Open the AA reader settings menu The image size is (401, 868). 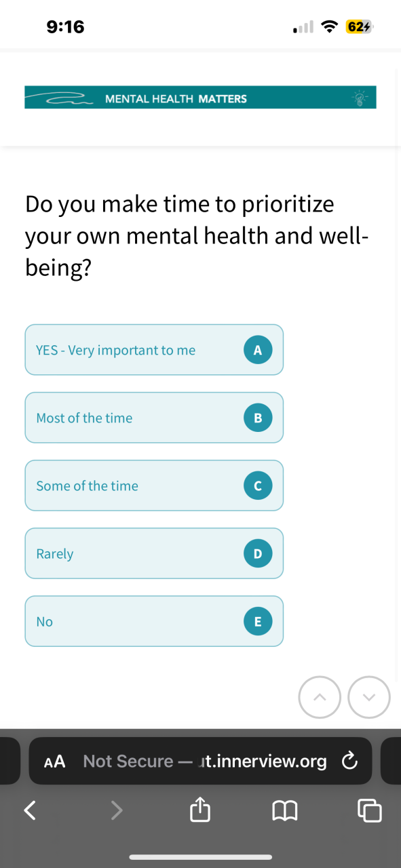(54, 762)
